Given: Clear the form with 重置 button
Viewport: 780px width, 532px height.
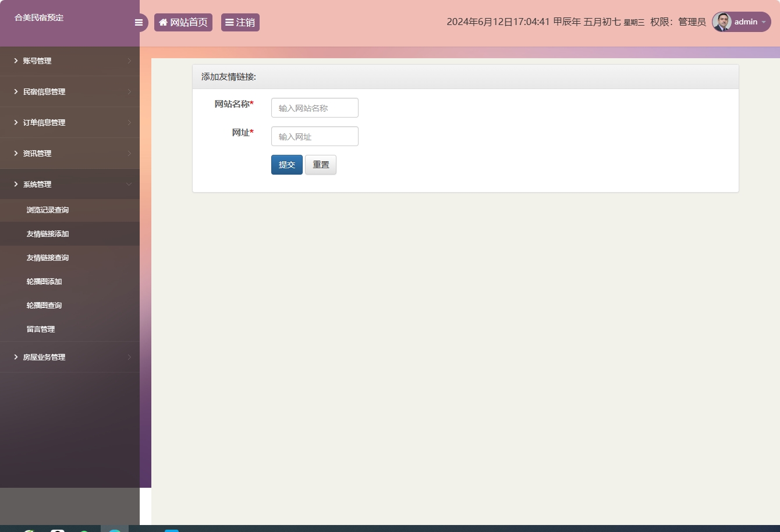Looking at the screenshot, I should pos(321,165).
